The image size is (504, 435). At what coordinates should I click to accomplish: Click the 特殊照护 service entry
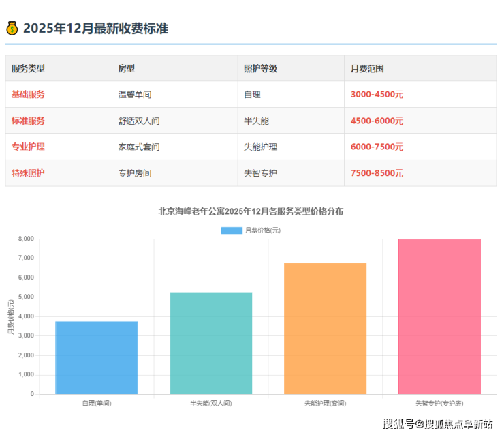point(28,173)
